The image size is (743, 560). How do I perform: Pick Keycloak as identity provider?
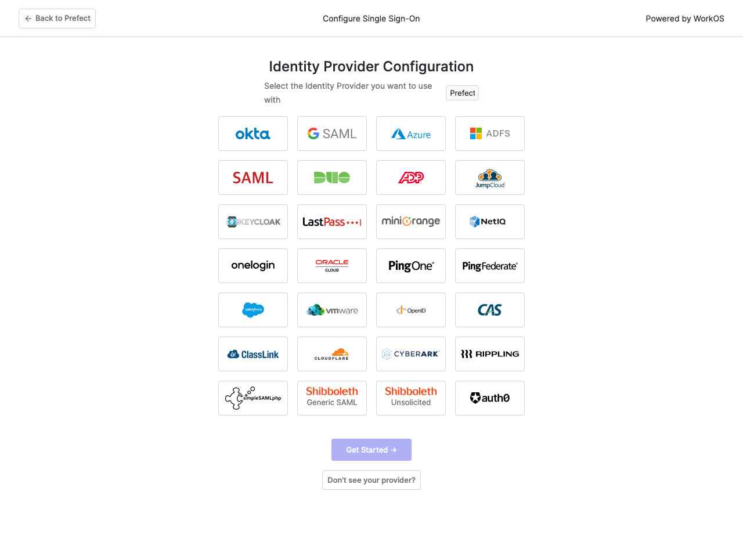253,222
